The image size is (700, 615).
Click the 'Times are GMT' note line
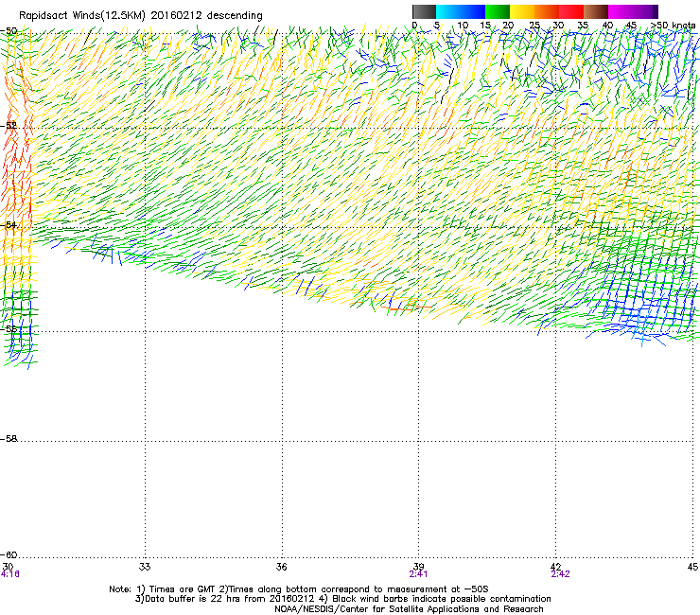(x=299, y=589)
